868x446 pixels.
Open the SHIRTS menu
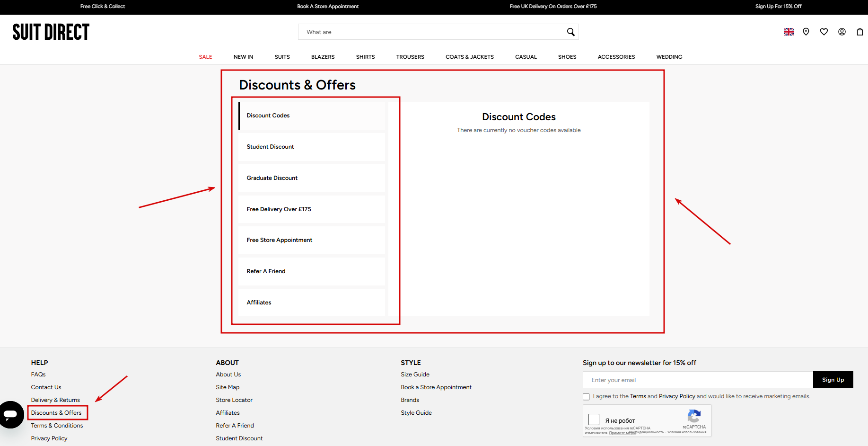pyautogui.click(x=366, y=57)
